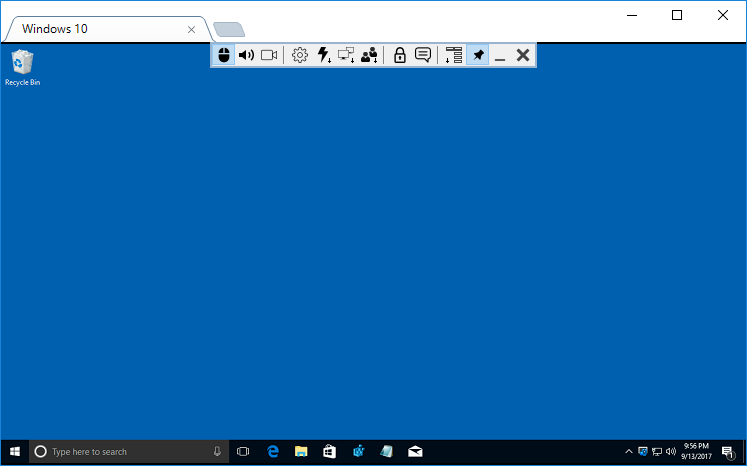Image resolution: width=747 pixels, height=466 pixels.
Task: Open session settings gear icon
Action: 299,56
